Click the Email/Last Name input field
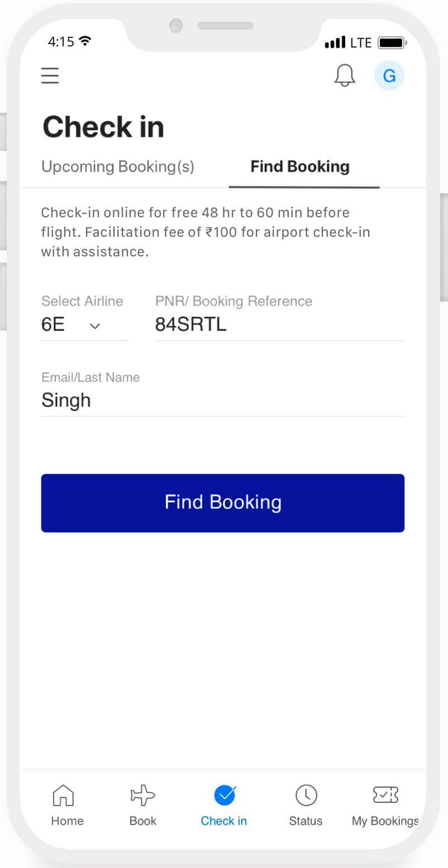 tap(223, 400)
